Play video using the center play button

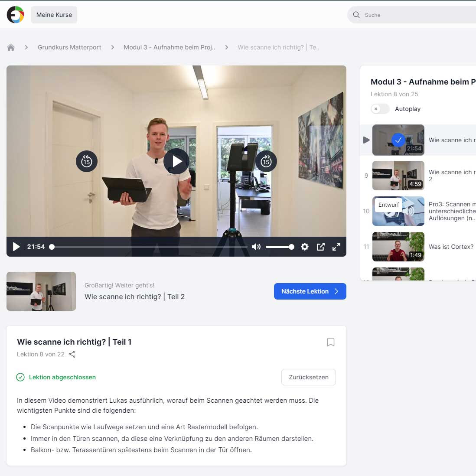click(176, 161)
